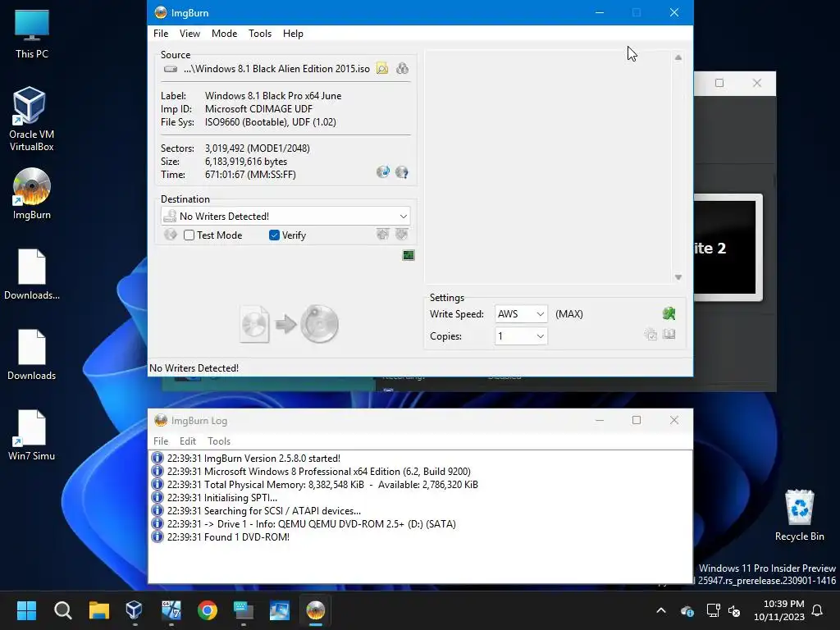Viewport: 840px width, 630px height.
Task: Click the book-type settings icon in Settings
Action: [x=669, y=335]
